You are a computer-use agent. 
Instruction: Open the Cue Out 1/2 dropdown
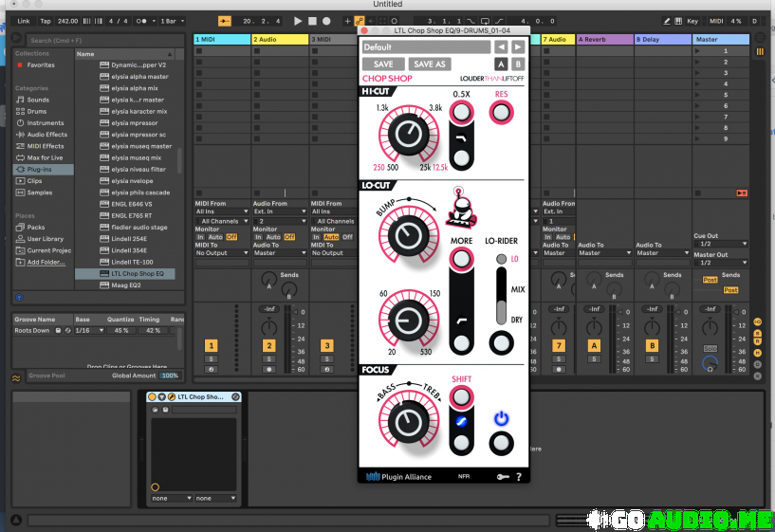(x=720, y=244)
